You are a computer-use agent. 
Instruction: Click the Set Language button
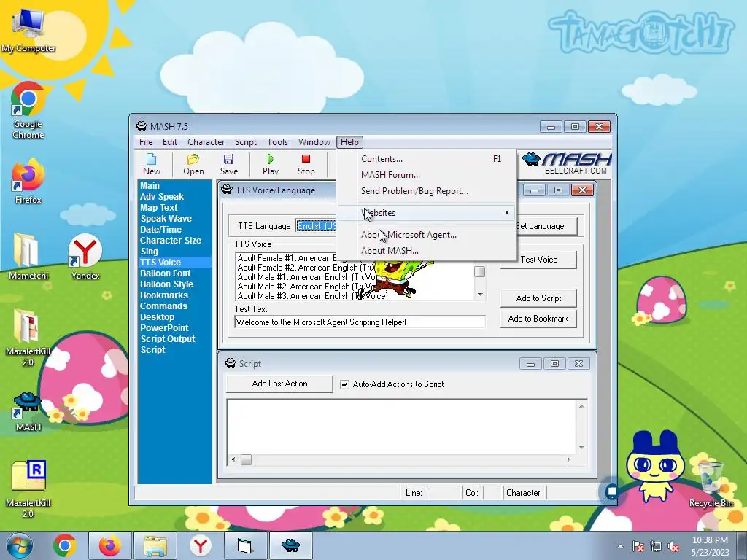click(547, 226)
